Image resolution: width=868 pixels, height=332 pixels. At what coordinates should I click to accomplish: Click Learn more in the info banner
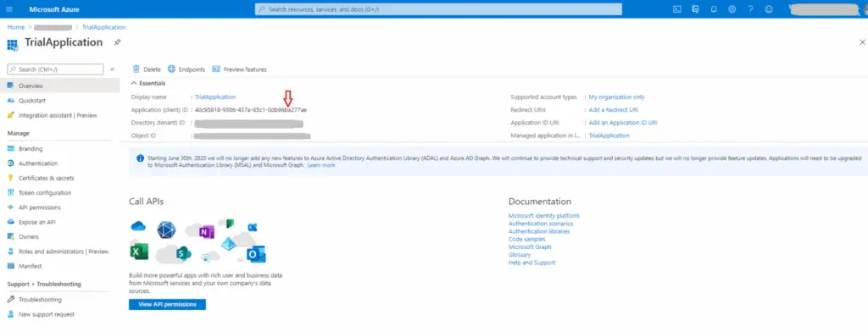(x=321, y=165)
